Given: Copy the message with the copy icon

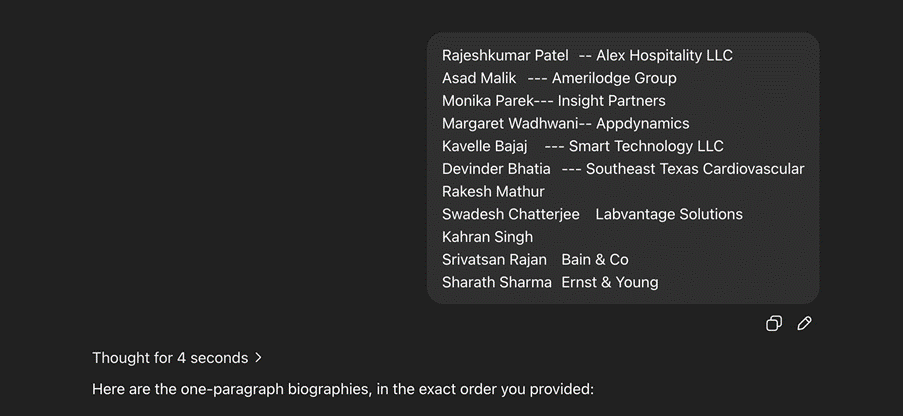Looking at the screenshot, I should point(773,323).
